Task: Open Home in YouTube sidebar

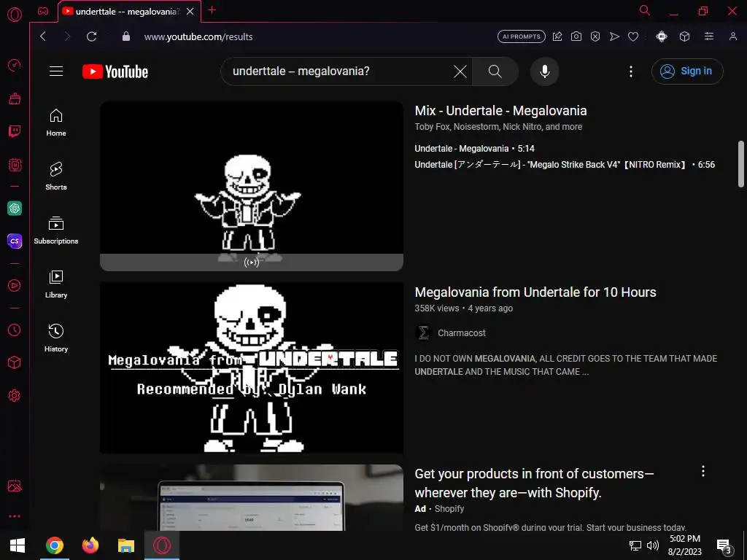Action: click(56, 122)
